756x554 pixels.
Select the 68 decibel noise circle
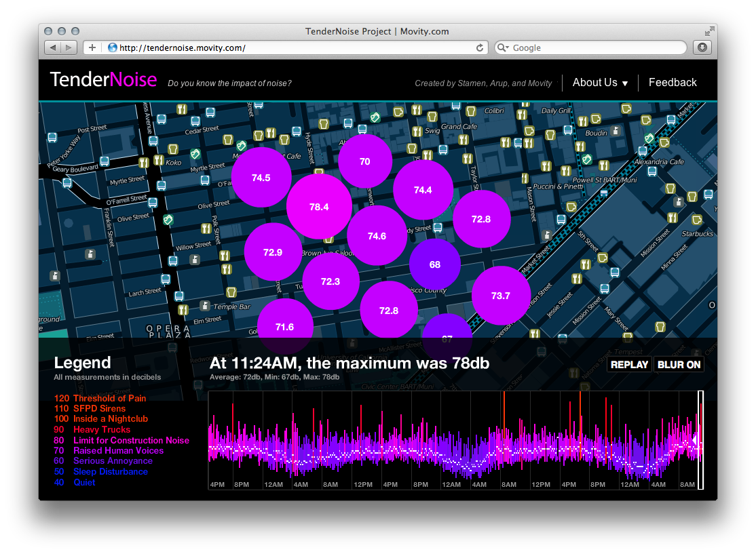point(435,264)
